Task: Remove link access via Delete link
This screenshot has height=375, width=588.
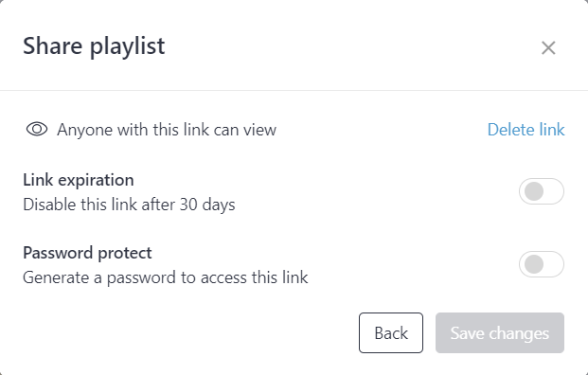Action: pyautogui.click(x=526, y=130)
